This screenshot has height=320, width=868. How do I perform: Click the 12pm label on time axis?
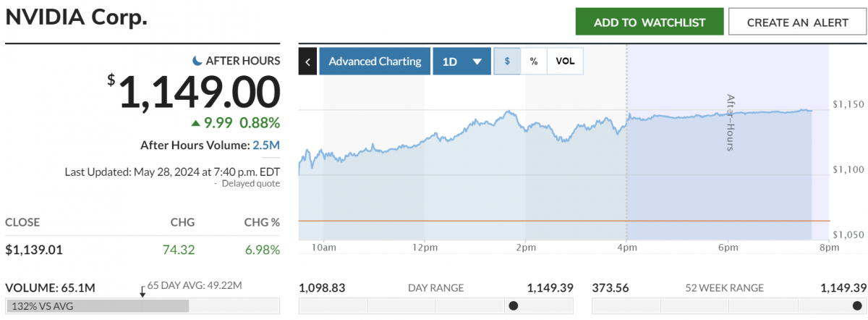pos(425,248)
